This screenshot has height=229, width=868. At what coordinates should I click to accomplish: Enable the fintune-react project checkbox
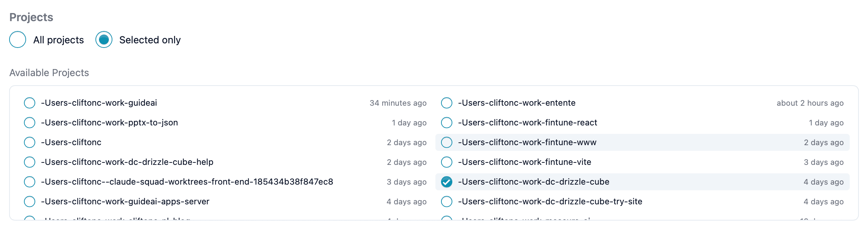coord(447,123)
